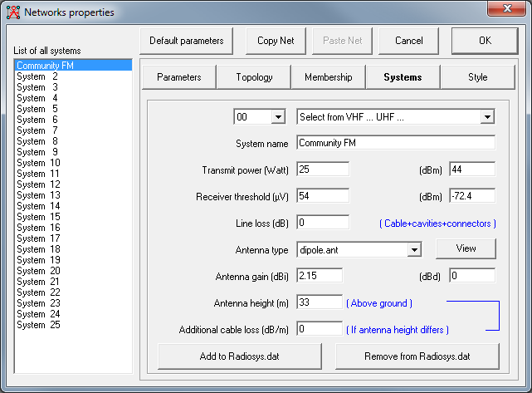Edit the System name field
The image size is (532, 393).
click(396, 143)
